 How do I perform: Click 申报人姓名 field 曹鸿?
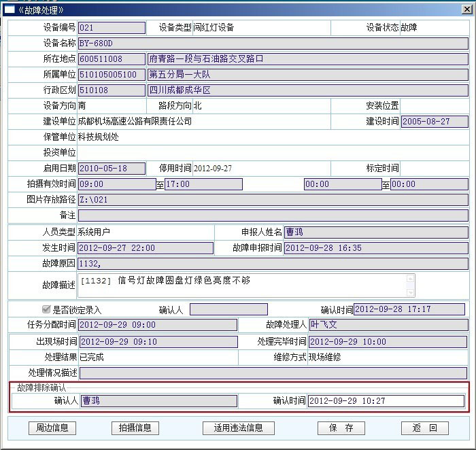pyautogui.click(x=376, y=232)
